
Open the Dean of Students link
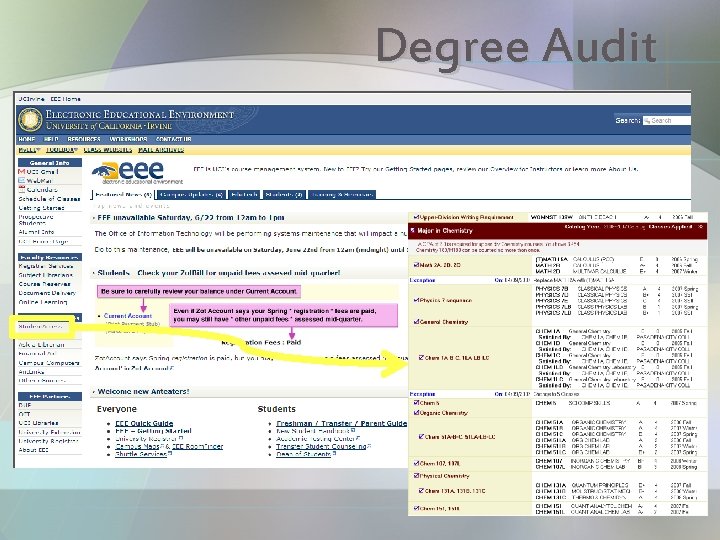303,454
